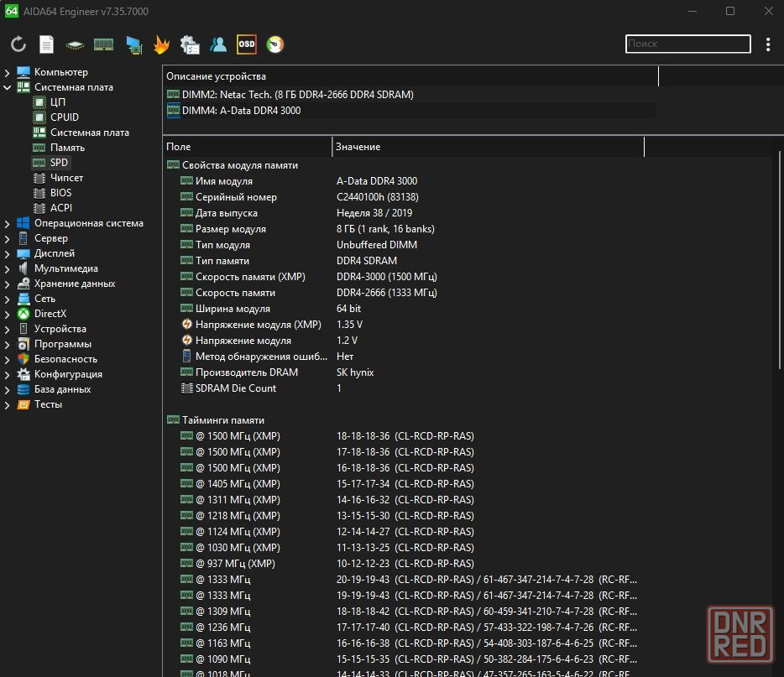
Task: Click the CPU chip toolbar icon
Action: tap(76, 44)
